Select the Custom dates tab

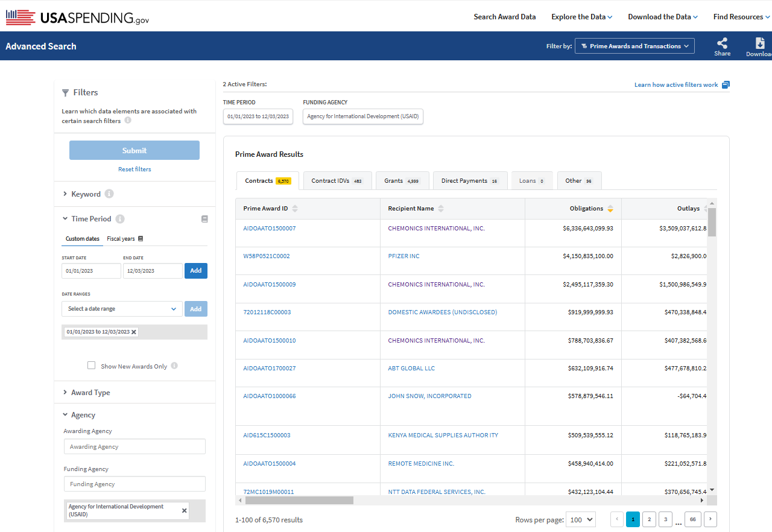click(x=83, y=239)
